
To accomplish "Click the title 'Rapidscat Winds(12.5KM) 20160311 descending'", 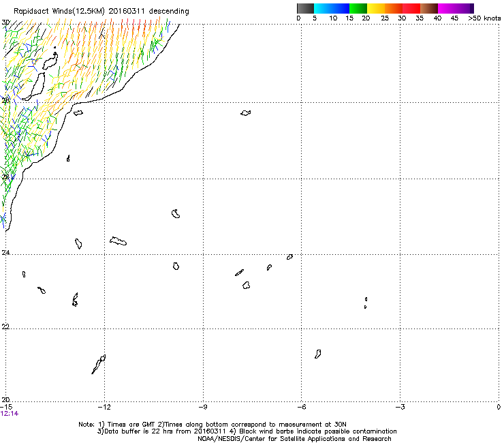I will pos(101,12).
